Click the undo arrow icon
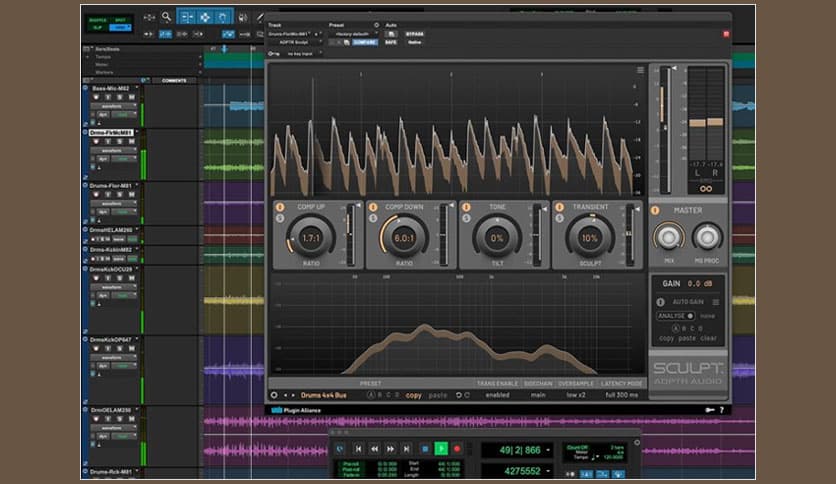 459,395
